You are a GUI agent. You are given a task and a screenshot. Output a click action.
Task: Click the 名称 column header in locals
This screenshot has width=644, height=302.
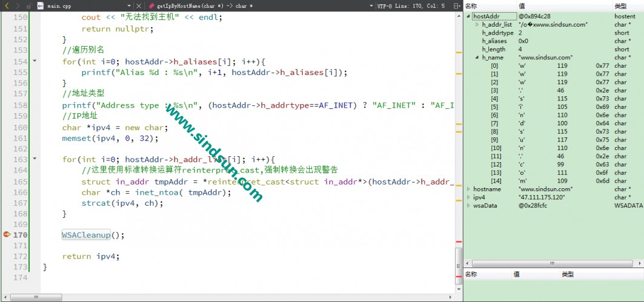click(x=471, y=5)
